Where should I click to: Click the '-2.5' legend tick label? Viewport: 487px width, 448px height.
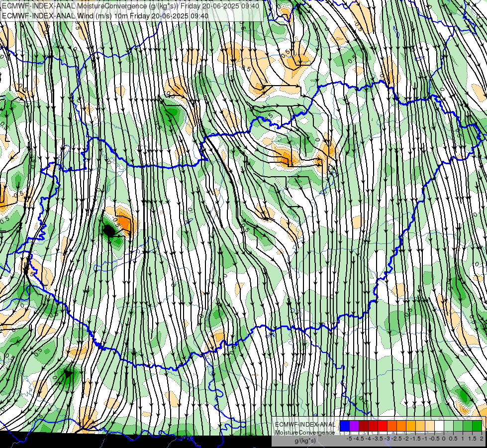(x=396, y=439)
